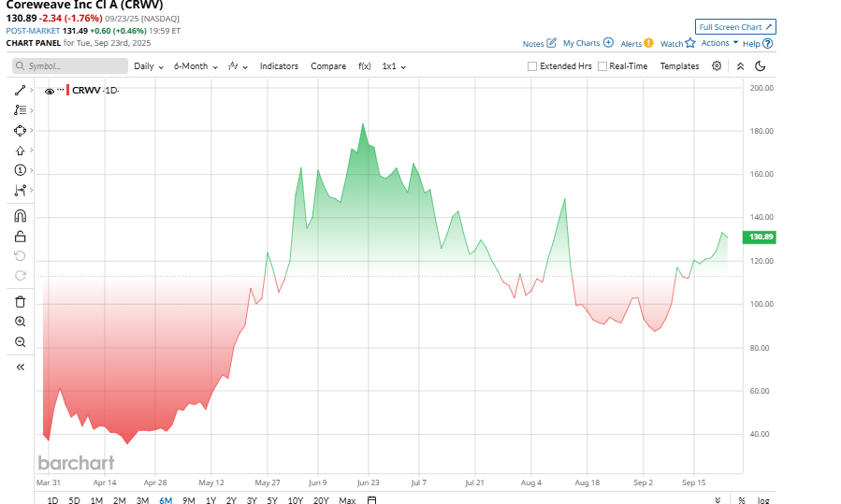Screen dimensions: 841x504
Task: Select the 1M time range
Action: click(x=96, y=499)
